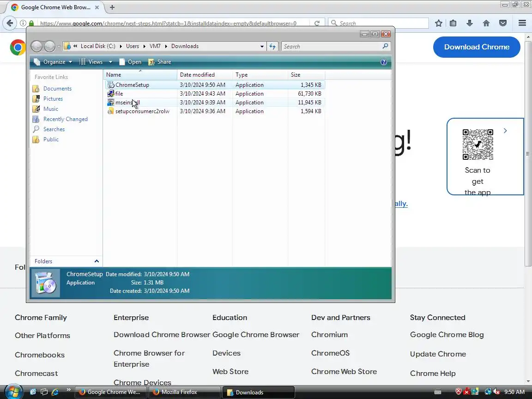Viewport: 532px width, 399px height.
Task: Sort by the Name column header
Action: pos(140,75)
